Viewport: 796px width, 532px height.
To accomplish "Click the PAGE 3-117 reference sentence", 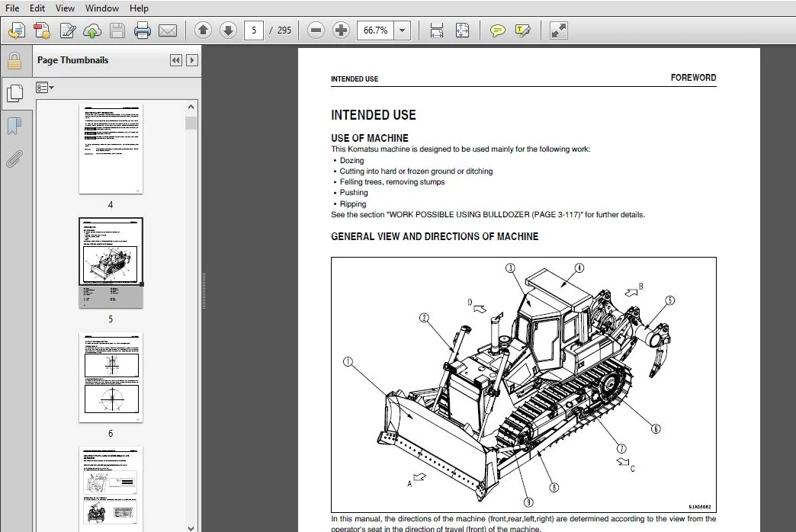I will [x=488, y=215].
